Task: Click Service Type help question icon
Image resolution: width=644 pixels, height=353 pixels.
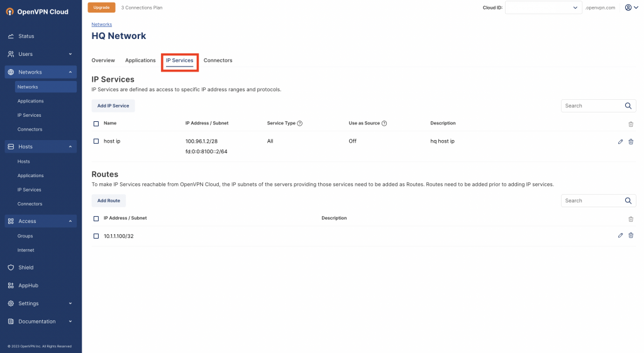Action: [x=300, y=123]
